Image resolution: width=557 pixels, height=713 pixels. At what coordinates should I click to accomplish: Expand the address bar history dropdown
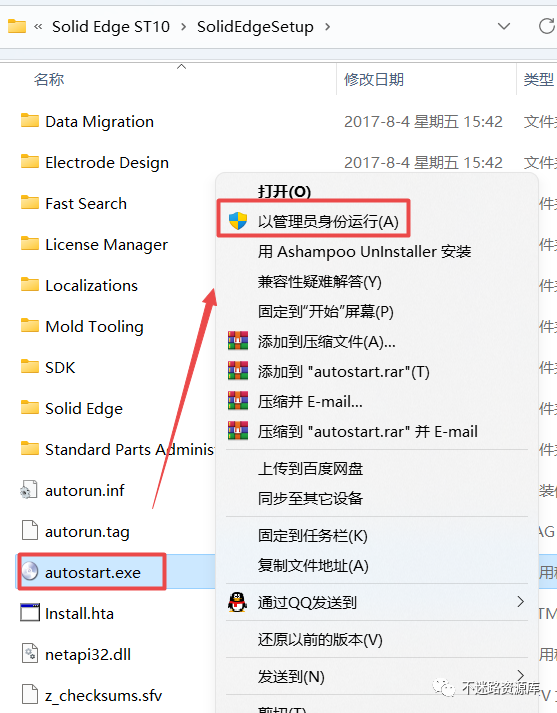coord(503,26)
